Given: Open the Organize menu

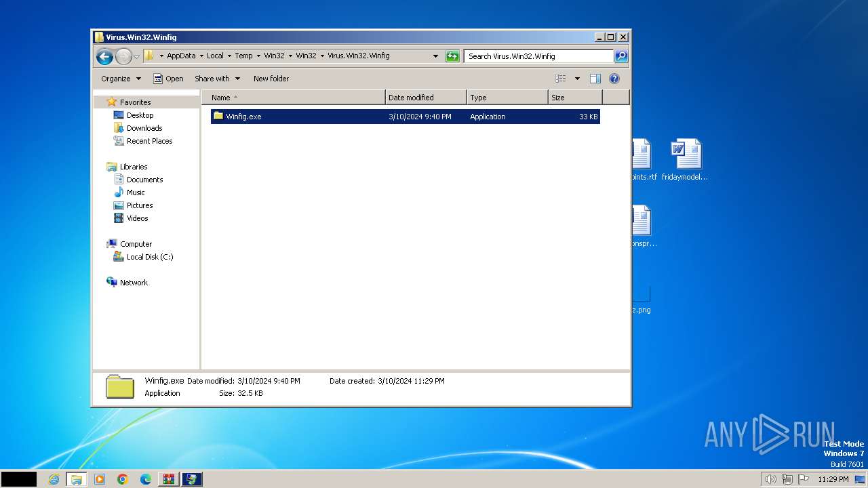Looking at the screenshot, I should [x=121, y=79].
